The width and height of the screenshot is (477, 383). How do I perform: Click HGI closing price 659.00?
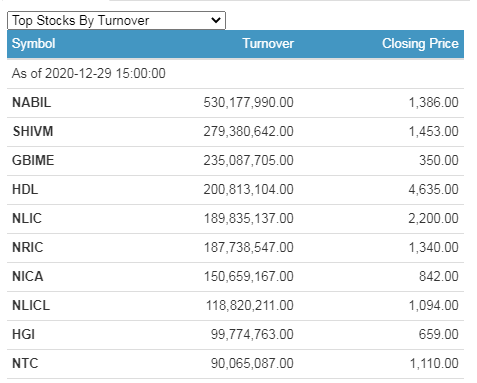coord(439,334)
